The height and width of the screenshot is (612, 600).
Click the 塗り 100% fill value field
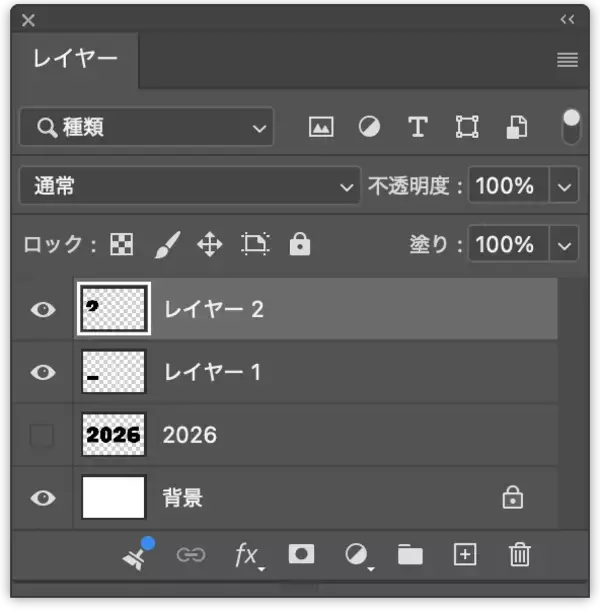[508, 244]
